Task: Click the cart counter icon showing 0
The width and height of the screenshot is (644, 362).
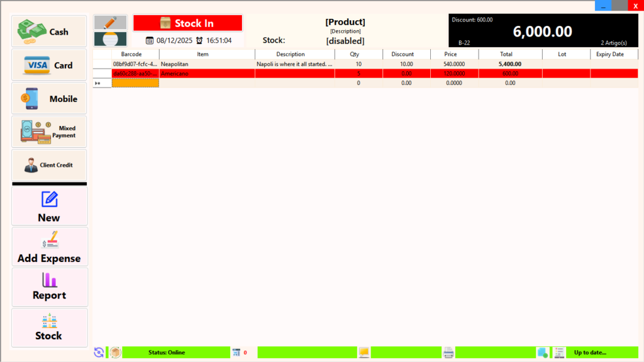Action: [x=236, y=352]
